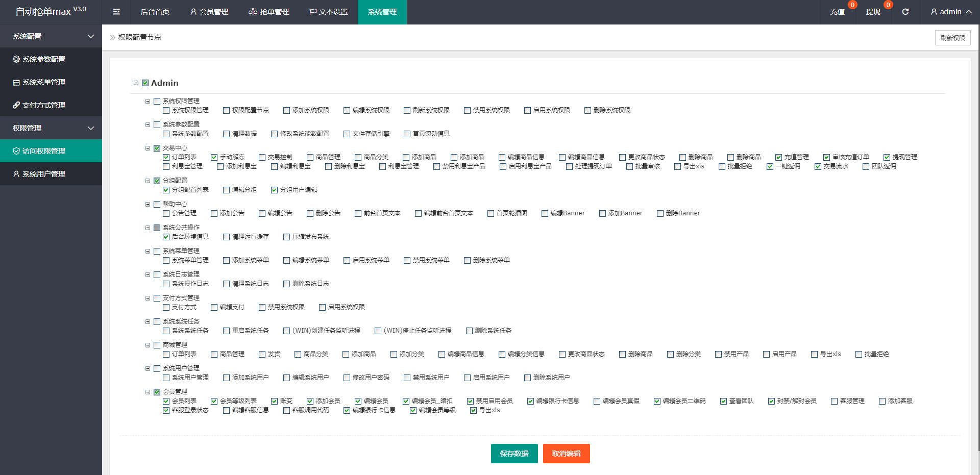Check the 压缩发布系统 checkbox

[x=287, y=237]
